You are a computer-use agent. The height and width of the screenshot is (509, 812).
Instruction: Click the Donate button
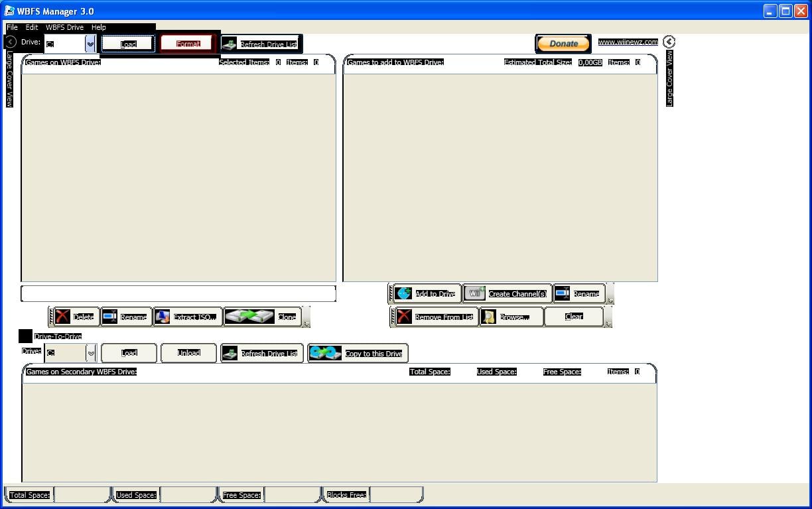pos(563,44)
